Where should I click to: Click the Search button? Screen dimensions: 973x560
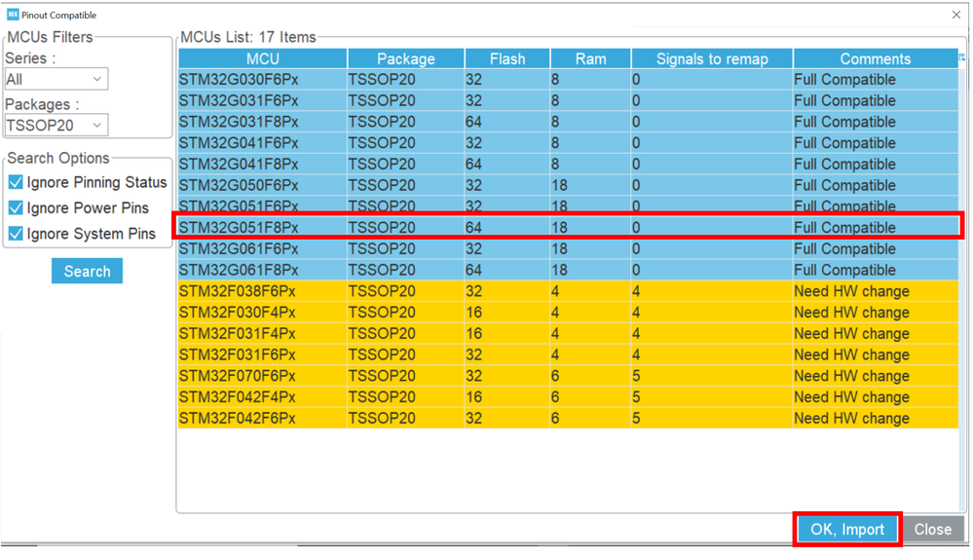click(x=87, y=271)
